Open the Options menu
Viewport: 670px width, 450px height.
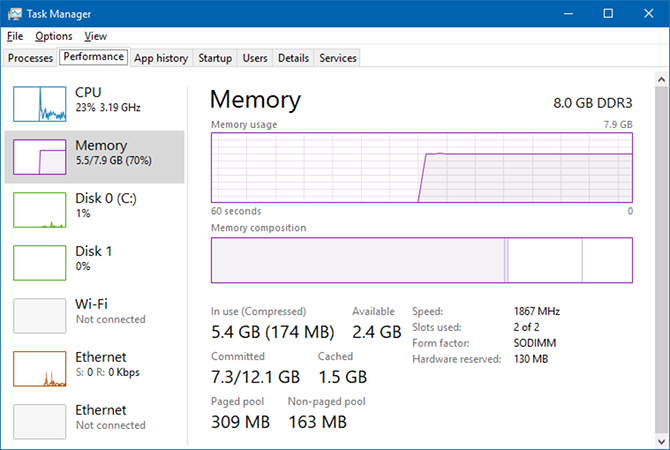(53, 36)
